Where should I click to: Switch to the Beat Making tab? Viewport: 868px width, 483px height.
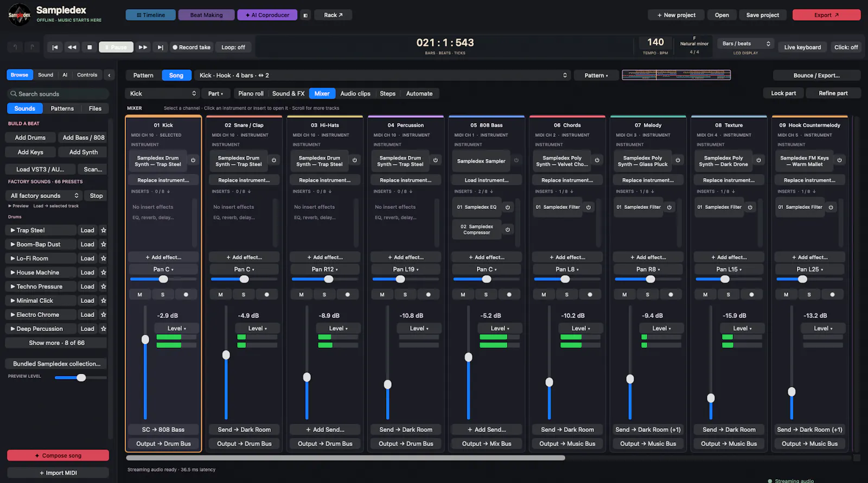[206, 15]
